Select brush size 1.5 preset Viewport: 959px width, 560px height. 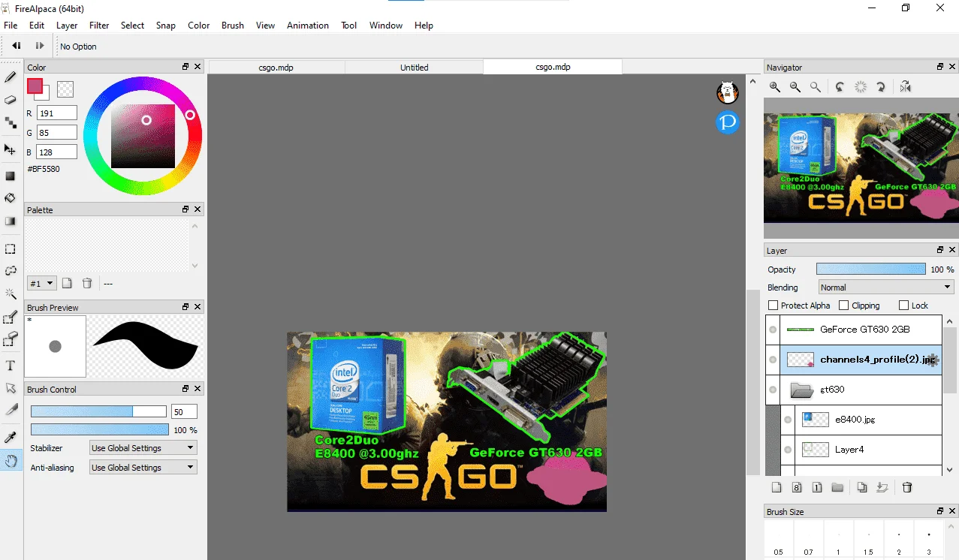869,540
